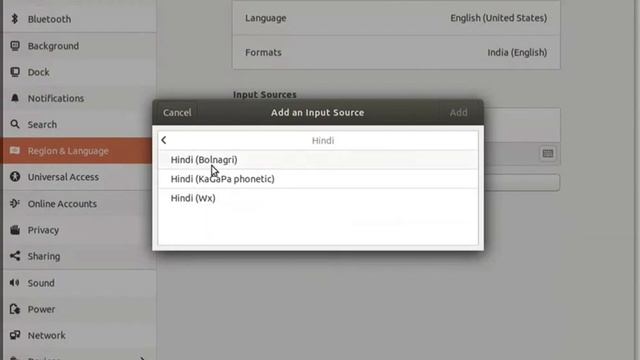Click the Bluetooth icon in sidebar
This screenshot has height=360, width=640.
click(x=15, y=19)
